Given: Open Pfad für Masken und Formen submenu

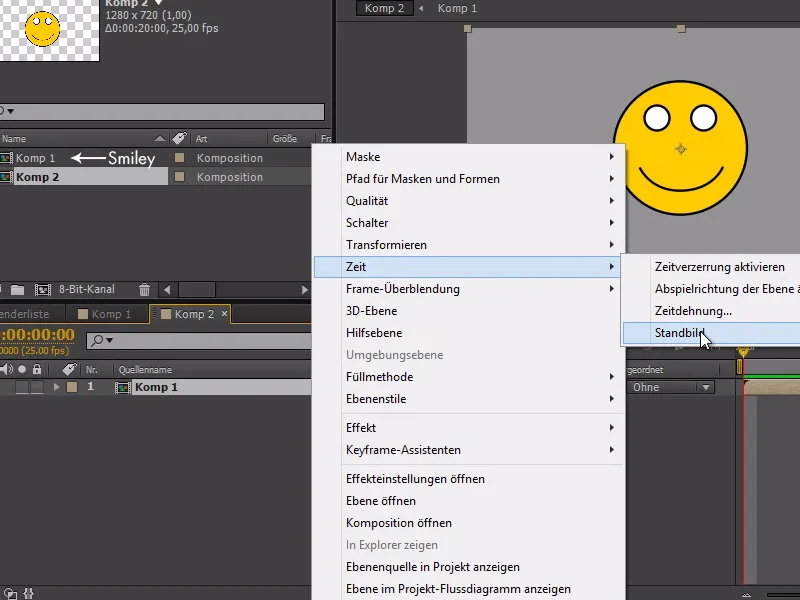Looking at the screenshot, I should click(468, 179).
